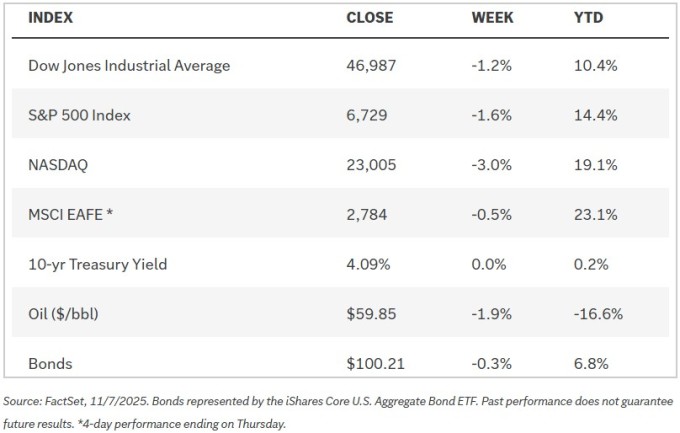
Task: Click the CLOSE column header
Action: pyautogui.click(x=369, y=18)
